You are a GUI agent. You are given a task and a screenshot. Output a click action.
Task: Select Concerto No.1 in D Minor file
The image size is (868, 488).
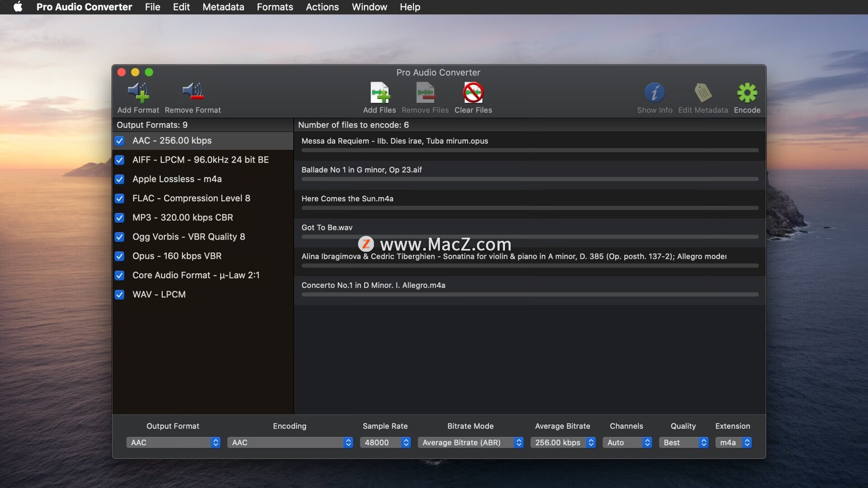[x=530, y=290]
